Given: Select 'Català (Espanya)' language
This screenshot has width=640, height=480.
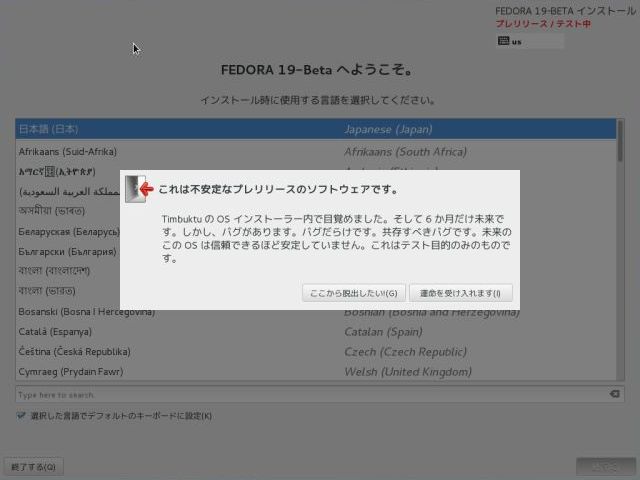Looking at the screenshot, I should pyautogui.click(x=316, y=331).
